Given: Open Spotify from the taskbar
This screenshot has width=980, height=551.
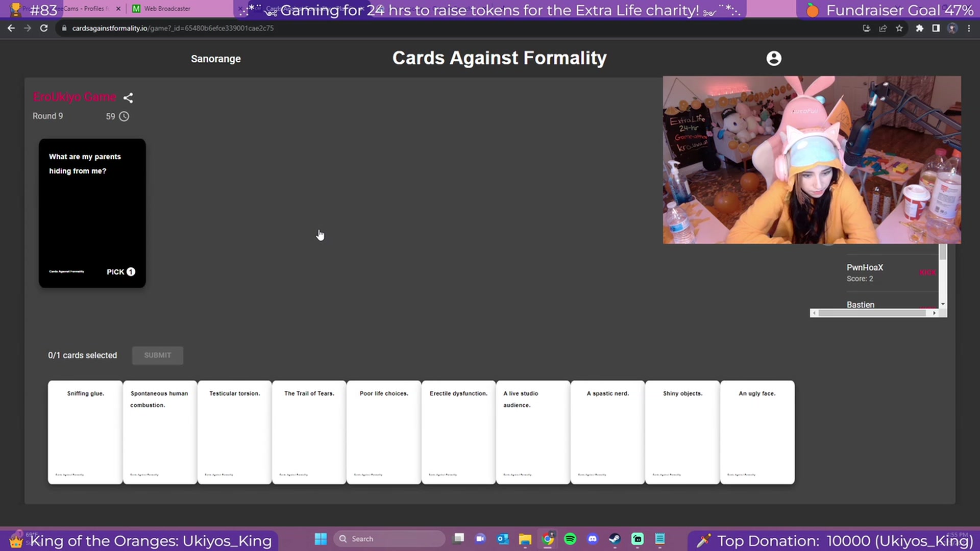Looking at the screenshot, I should [x=570, y=539].
